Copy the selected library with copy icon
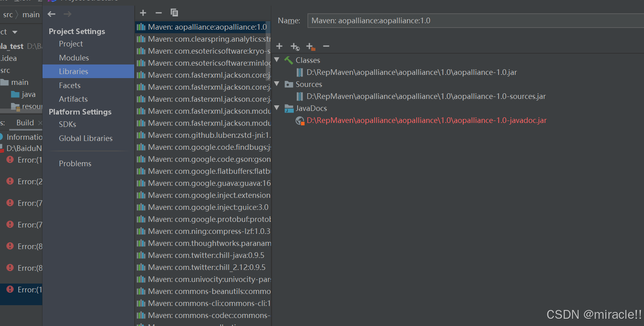Viewport: 644px width, 326px height. pos(174,13)
